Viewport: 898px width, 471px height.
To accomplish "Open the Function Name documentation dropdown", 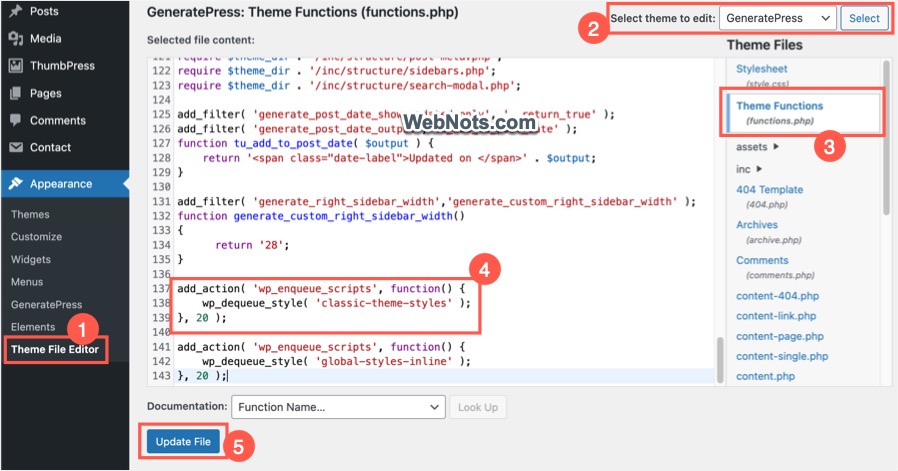I will coord(338,407).
